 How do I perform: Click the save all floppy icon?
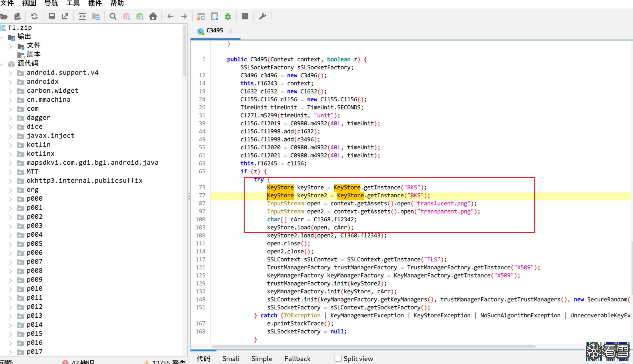coord(51,16)
